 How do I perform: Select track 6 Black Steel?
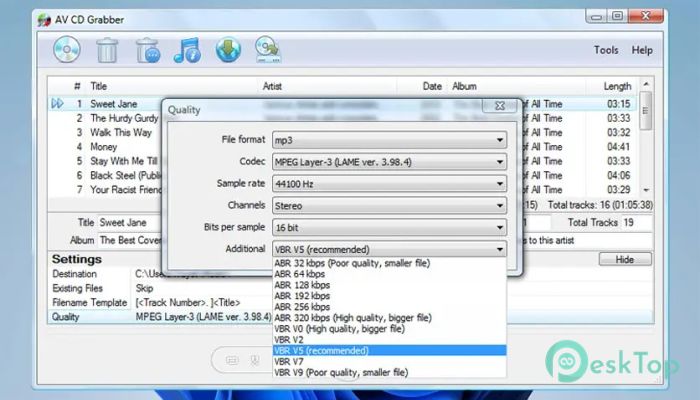(x=125, y=175)
